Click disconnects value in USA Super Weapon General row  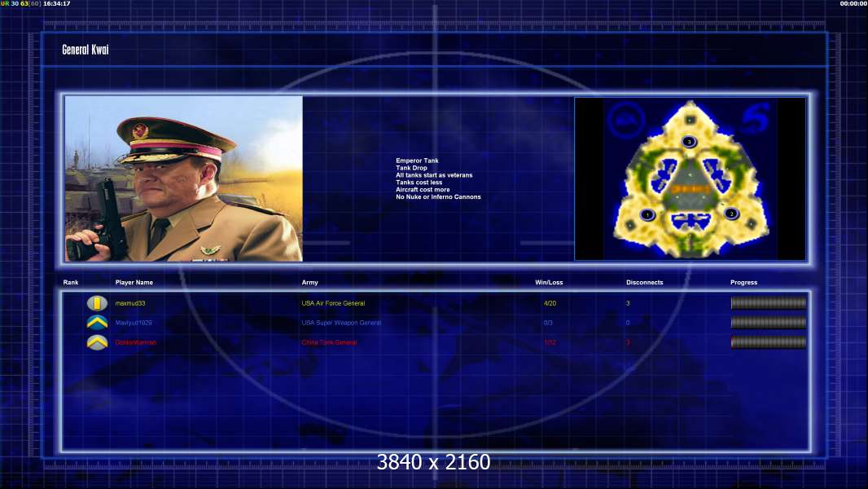click(x=628, y=323)
